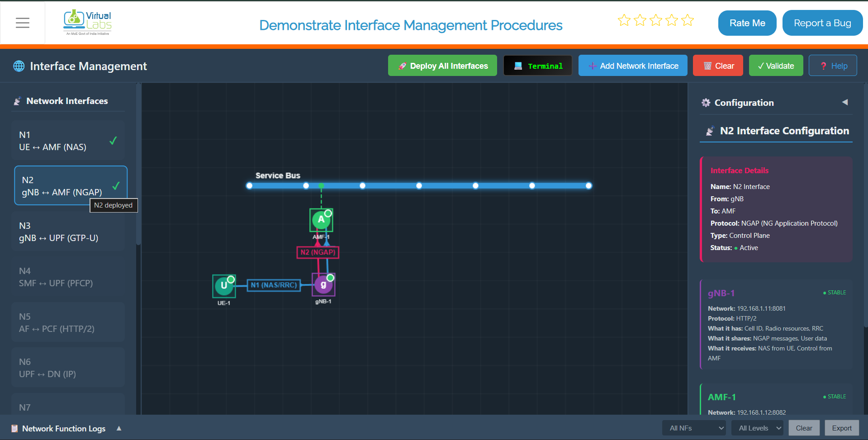Click the rightmost Service Bus endpoint

[588, 186]
